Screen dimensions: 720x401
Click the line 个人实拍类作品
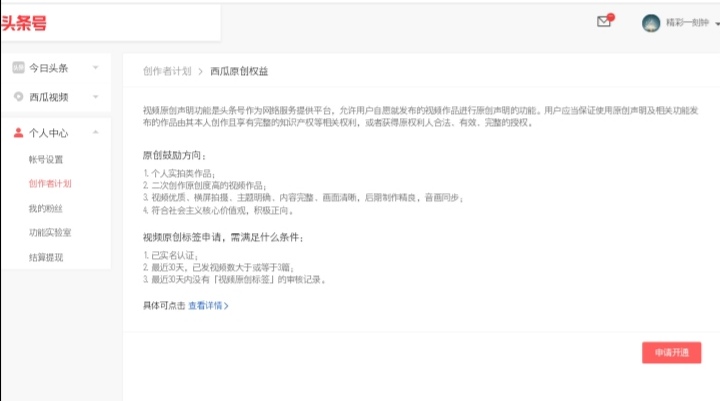(x=179, y=174)
